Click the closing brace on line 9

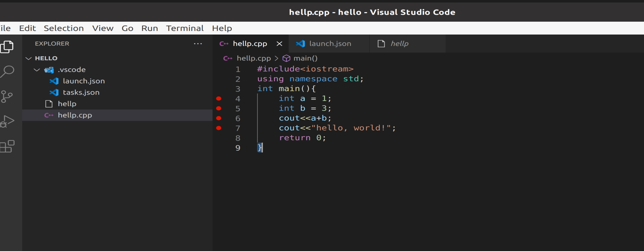260,148
